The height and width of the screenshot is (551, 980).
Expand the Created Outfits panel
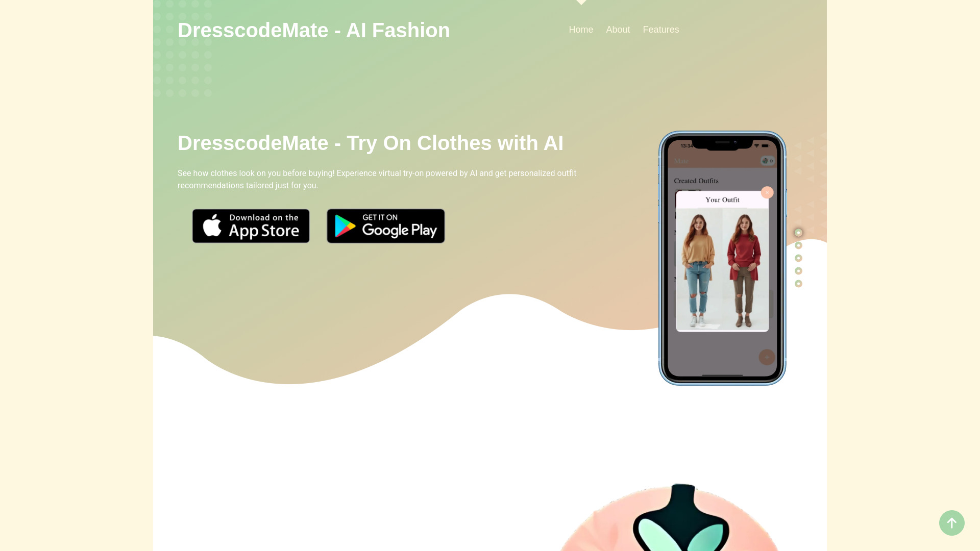click(696, 180)
